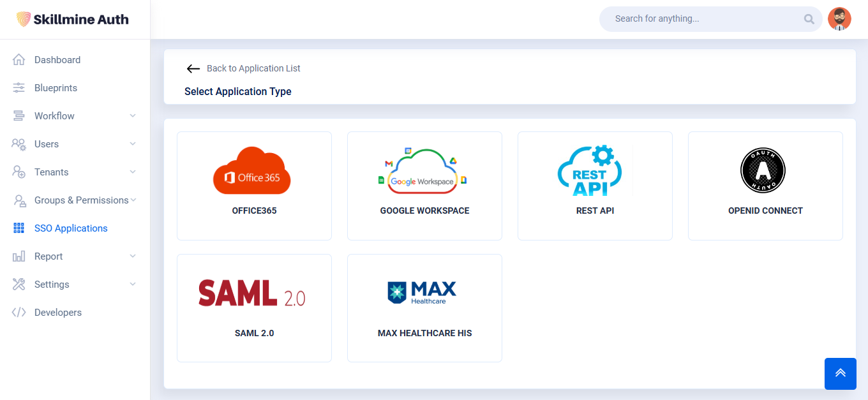
Task: Click the back arrow icon
Action: (193, 69)
